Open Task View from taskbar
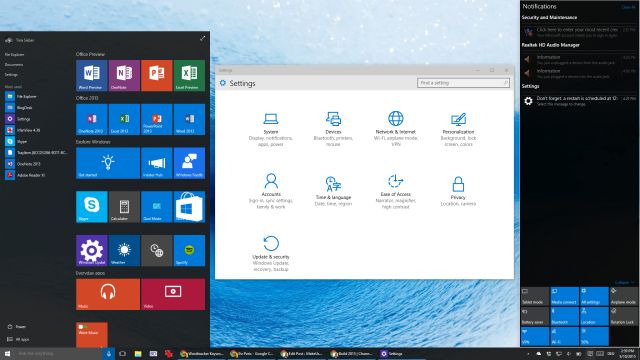 122,353
